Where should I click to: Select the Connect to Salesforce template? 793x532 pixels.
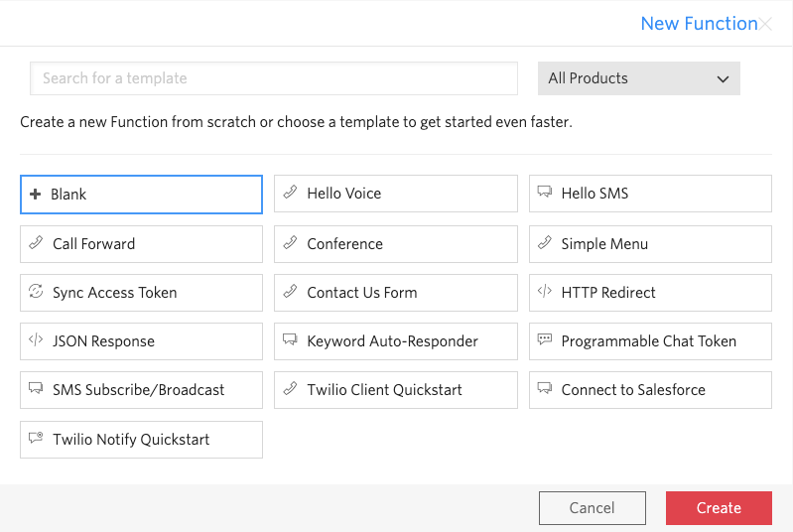[650, 389]
